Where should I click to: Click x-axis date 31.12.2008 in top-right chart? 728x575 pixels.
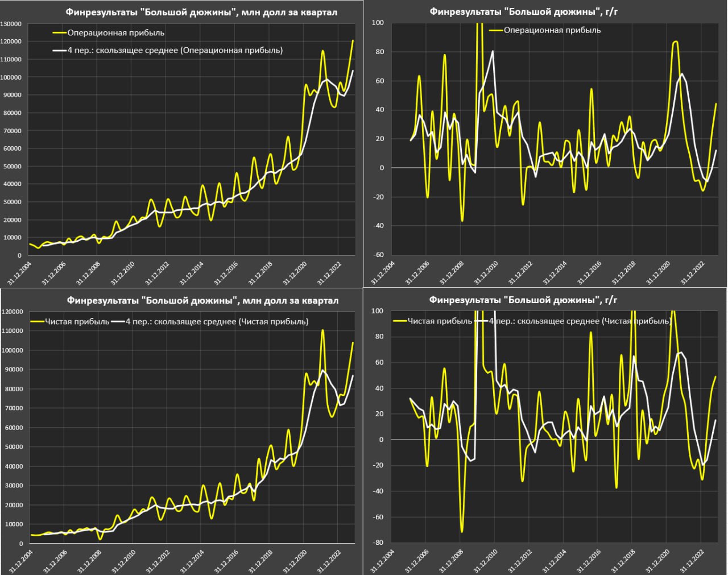click(452, 273)
